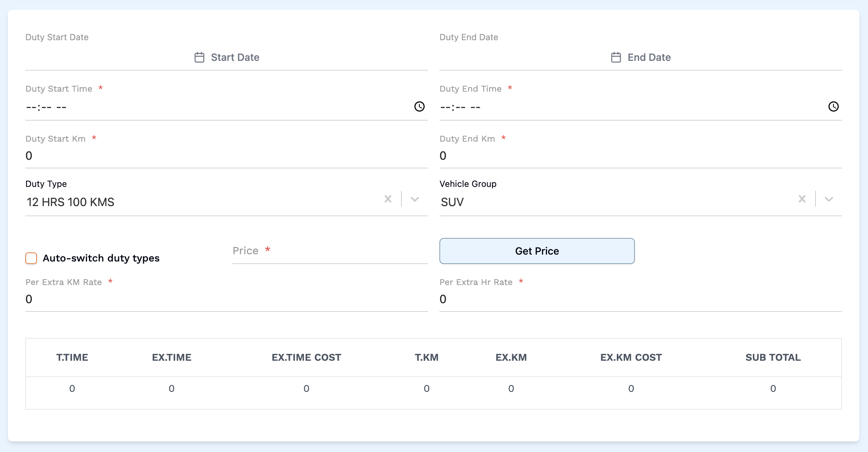Screen dimensions: 868x452
Task: Click the SUV Vehicle Group value
Action: pos(452,202)
